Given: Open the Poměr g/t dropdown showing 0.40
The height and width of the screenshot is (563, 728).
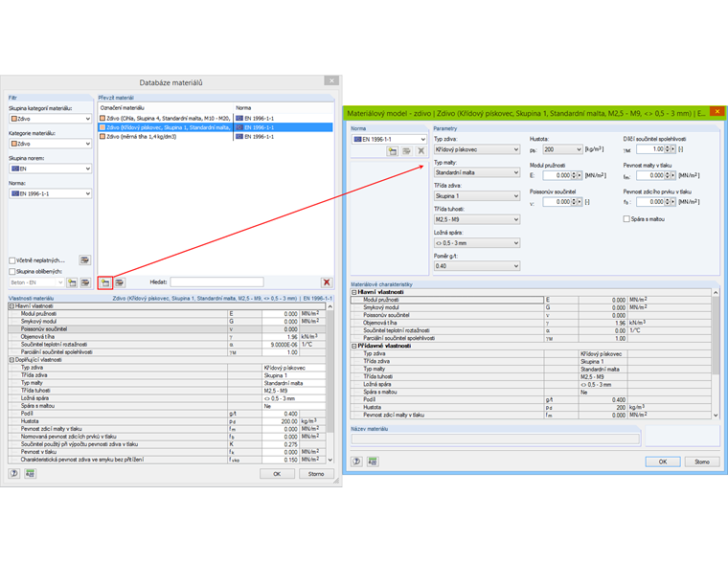Looking at the screenshot, I should click(x=477, y=266).
